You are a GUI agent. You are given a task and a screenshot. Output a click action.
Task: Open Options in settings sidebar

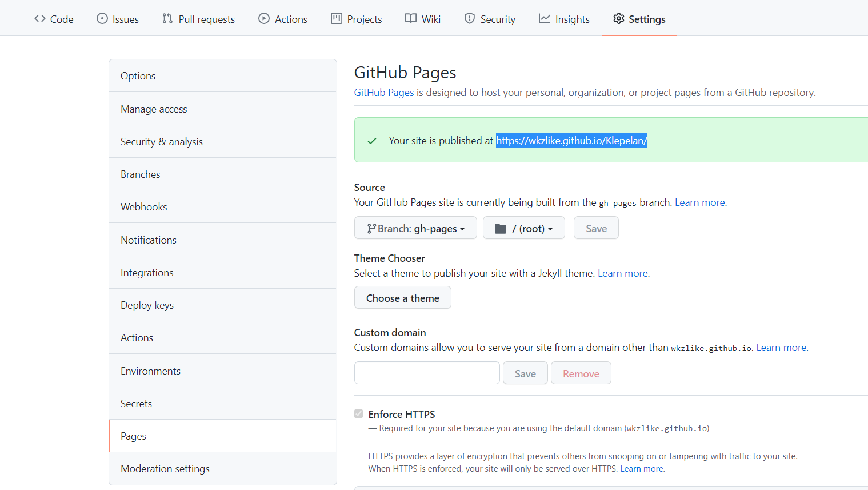click(223, 75)
